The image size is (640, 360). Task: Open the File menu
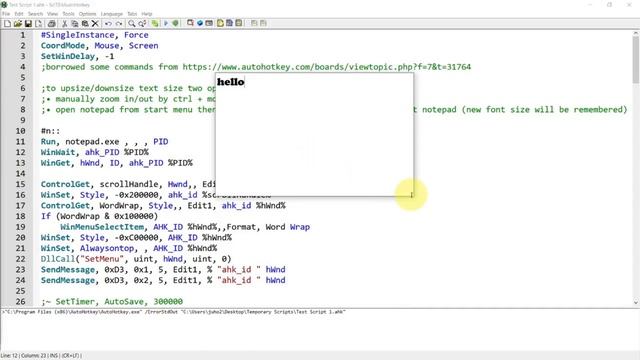pyautogui.click(x=6, y=14)
